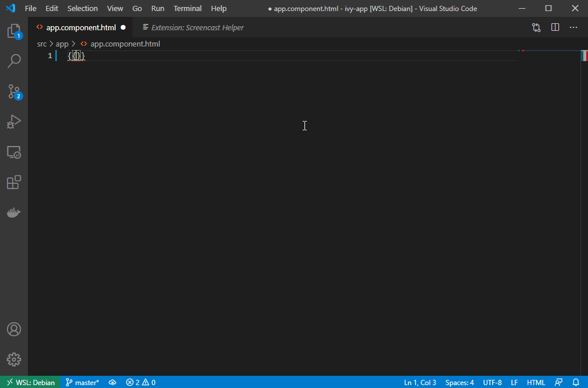Open the Explorer sidebar icon
Image resolution: width=588 pixels, height=388 pixels.
click(x=14, y=31)
